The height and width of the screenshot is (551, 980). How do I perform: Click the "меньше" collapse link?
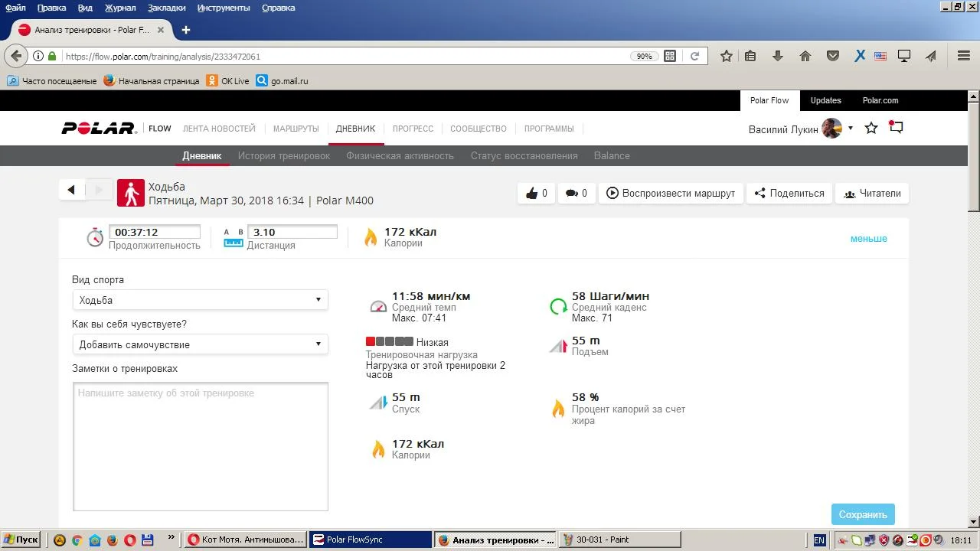pos(868,239)
